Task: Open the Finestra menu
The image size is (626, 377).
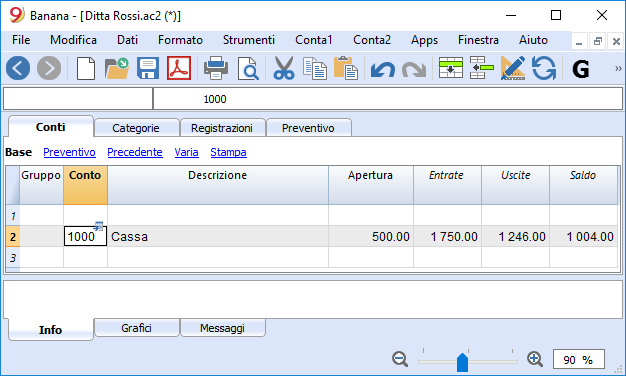Action: pyautogui.click(x=478, y=40)
